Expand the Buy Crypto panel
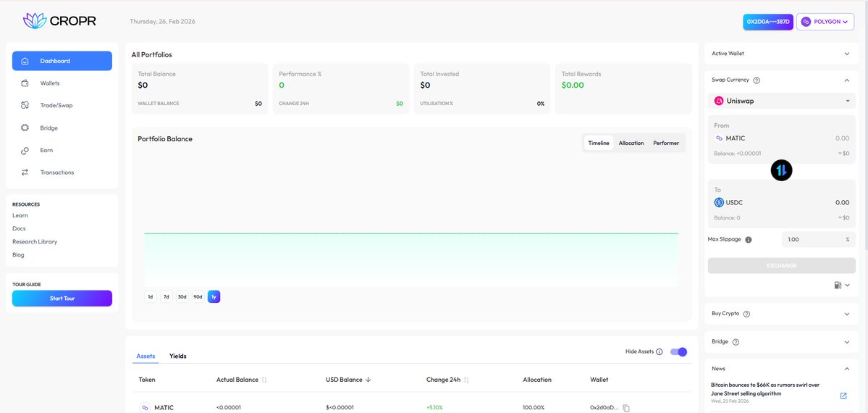Viewport: 868px width, 413px height. point(846,314)
